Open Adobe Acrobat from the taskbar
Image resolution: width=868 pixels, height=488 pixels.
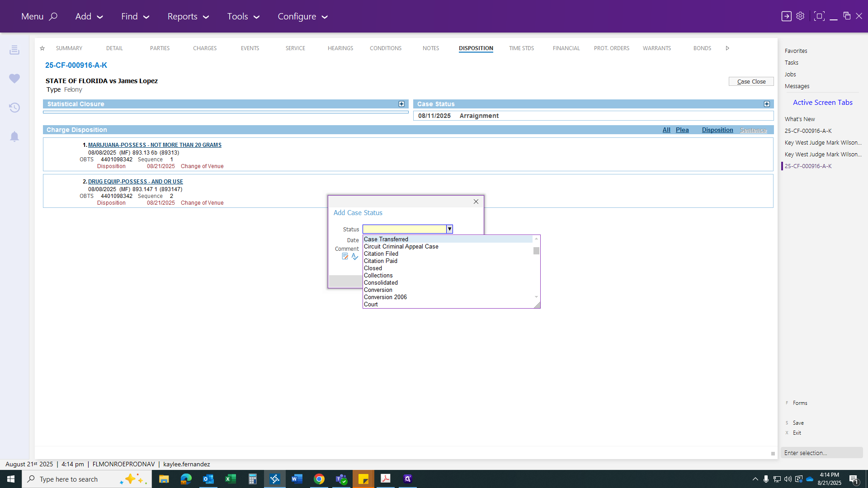386,479
